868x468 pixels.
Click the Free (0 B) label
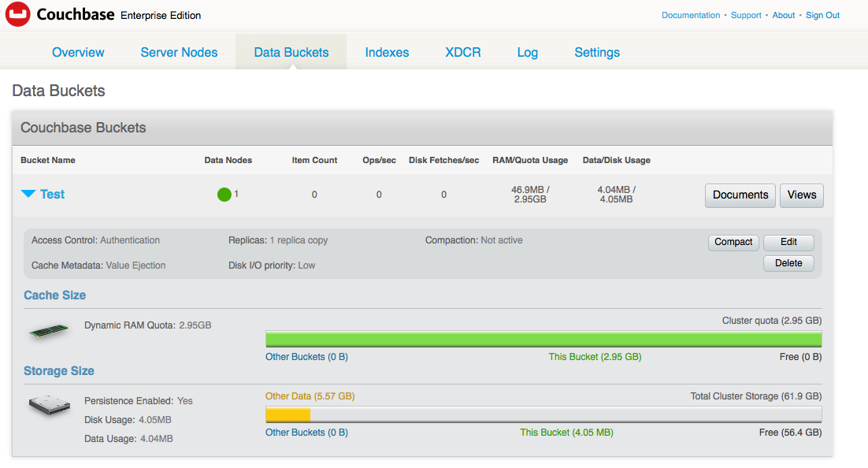[x=800, y=357]
